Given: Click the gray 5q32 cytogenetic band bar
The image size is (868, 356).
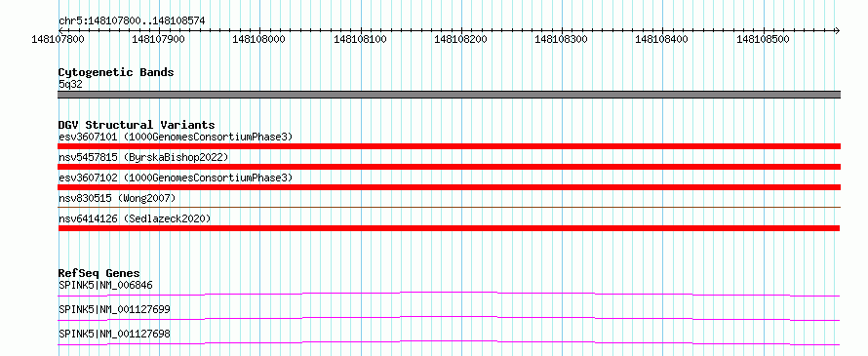Looking at the screenshot, I should pos(449,95).
